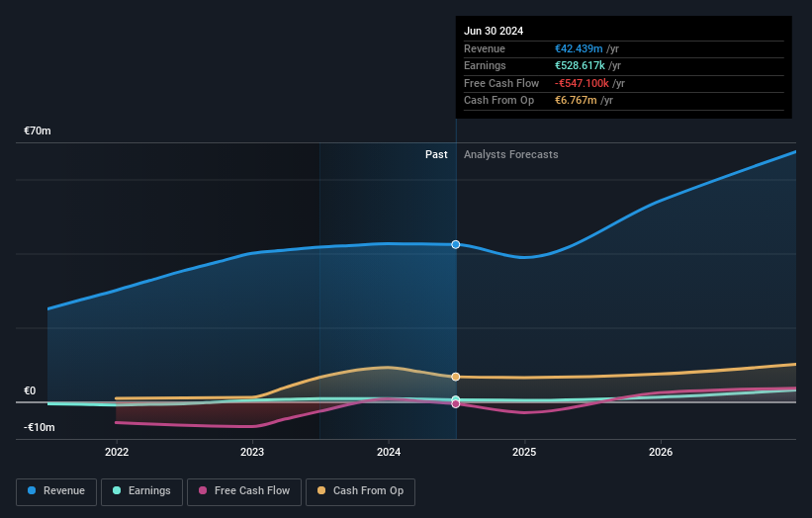
Task: Click the blue Revenue data point marker
Action: click(x=456, y=244)
